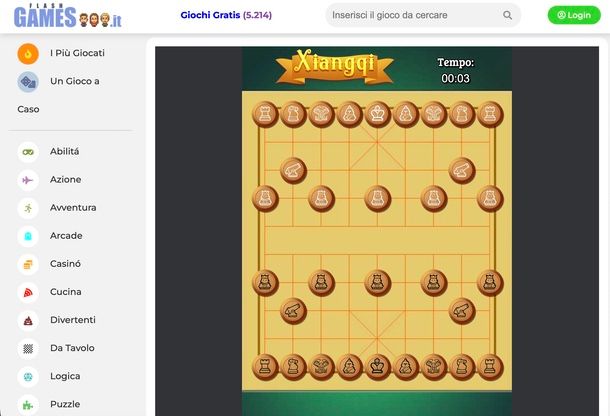Focus the game search input field
The image size is (610, 416).
(x=415, y=15)
